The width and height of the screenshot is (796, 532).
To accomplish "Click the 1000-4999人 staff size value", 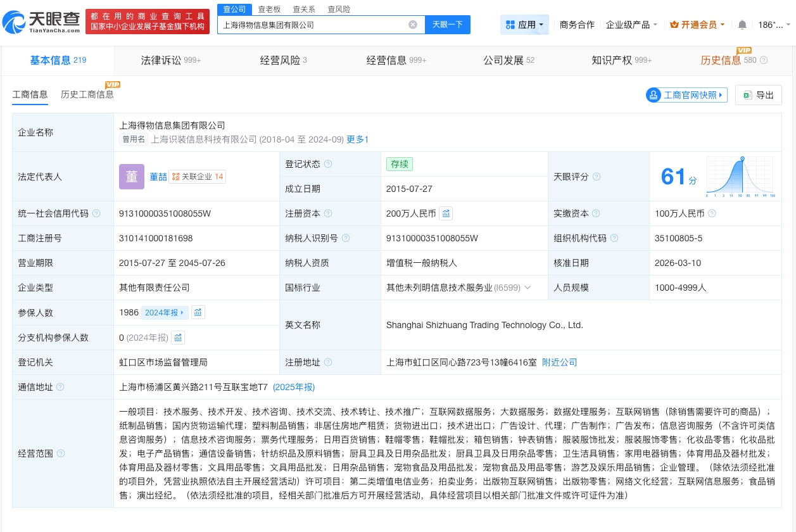I will pyautogui.click(x=681, y=288).
